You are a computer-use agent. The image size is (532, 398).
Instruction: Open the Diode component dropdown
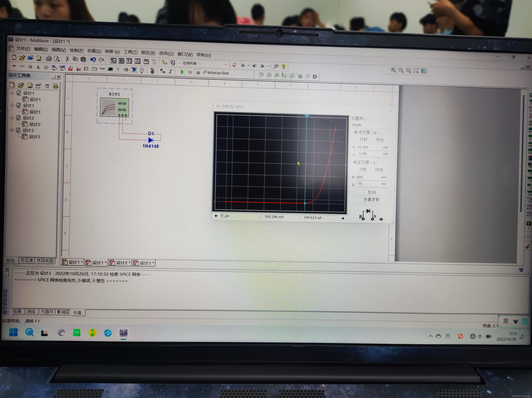389,125
